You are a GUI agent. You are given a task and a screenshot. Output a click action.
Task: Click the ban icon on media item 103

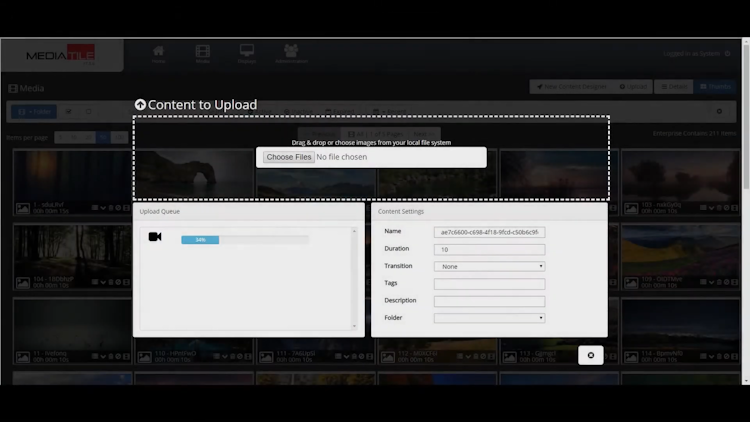(727, 208)
